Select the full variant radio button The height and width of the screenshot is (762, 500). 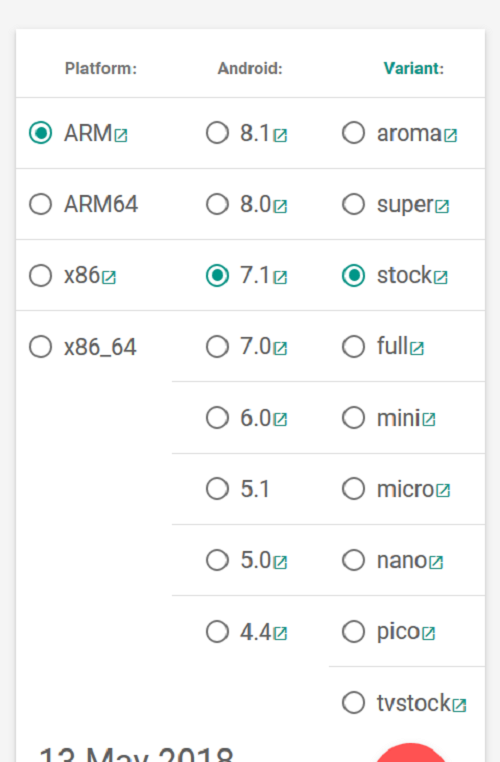tap(353, 347)
